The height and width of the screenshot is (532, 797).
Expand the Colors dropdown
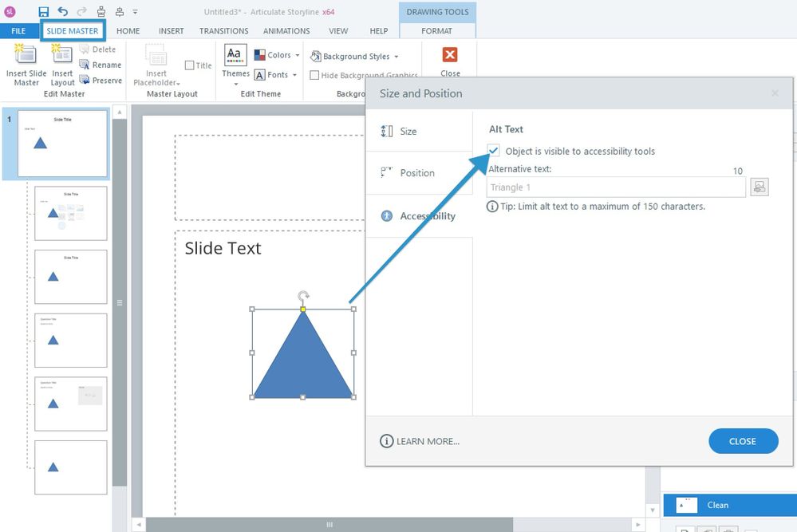(277, 55)
